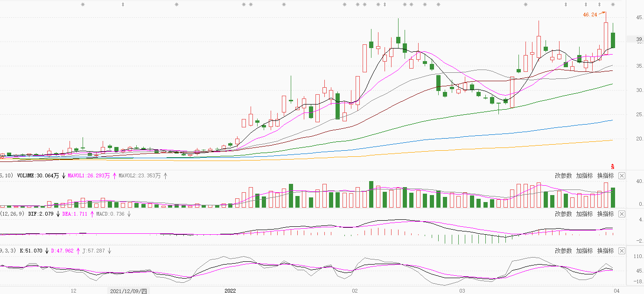Image resolution: width=644 pixels, height=294 pixels.
Task: Click the 46.24 high price label
Action: (x=590, y=15)
